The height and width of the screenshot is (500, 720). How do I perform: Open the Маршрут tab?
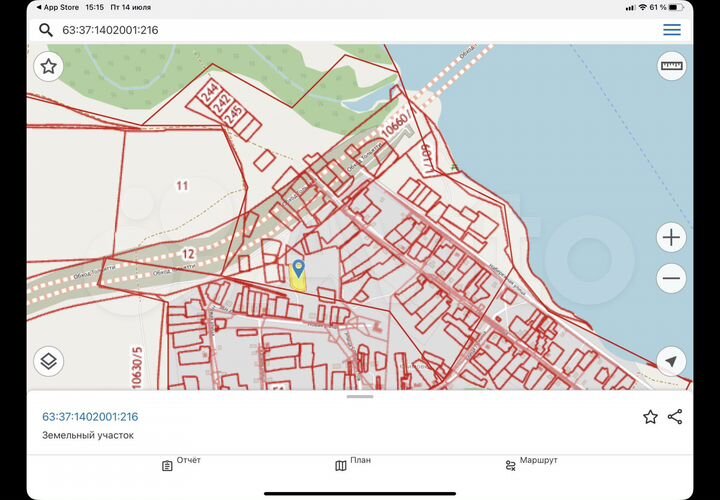[530, 464]
